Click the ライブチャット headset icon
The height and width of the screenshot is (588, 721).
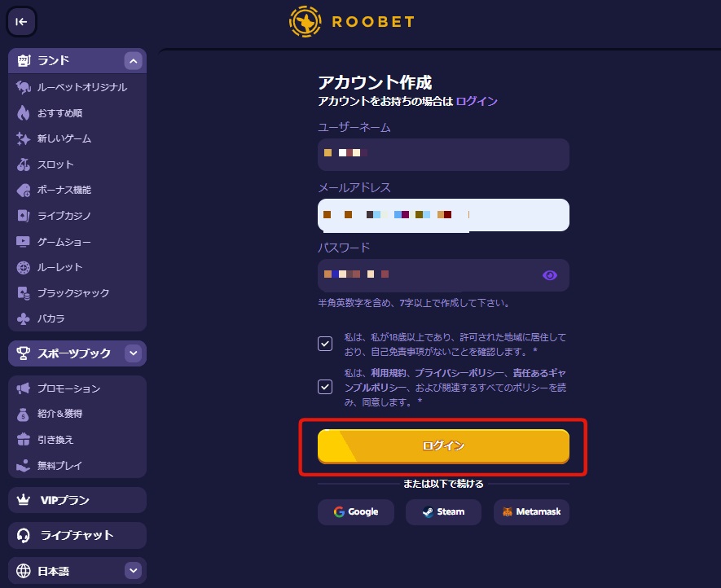tap(24, 535)
